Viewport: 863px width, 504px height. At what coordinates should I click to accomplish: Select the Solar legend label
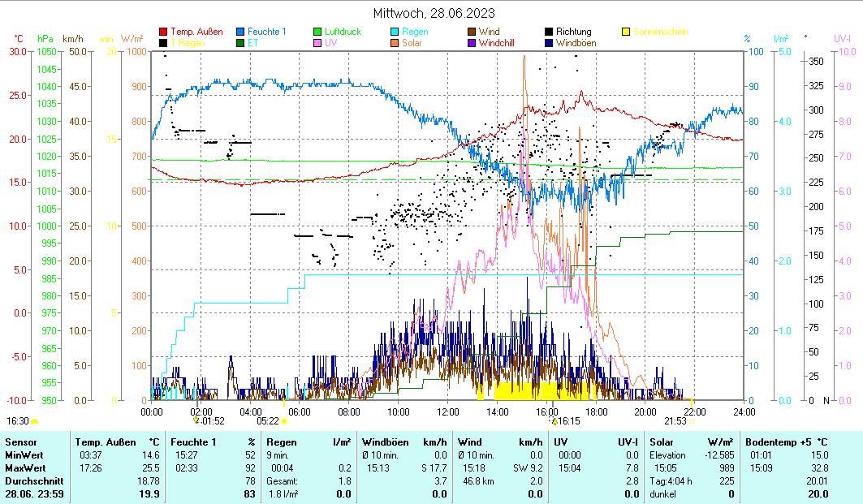pyautogui.click(x=412, y=43)
